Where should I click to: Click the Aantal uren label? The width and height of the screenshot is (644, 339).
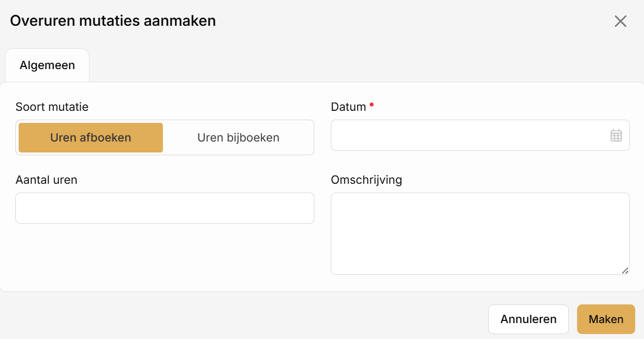click(x=47, y=180)
